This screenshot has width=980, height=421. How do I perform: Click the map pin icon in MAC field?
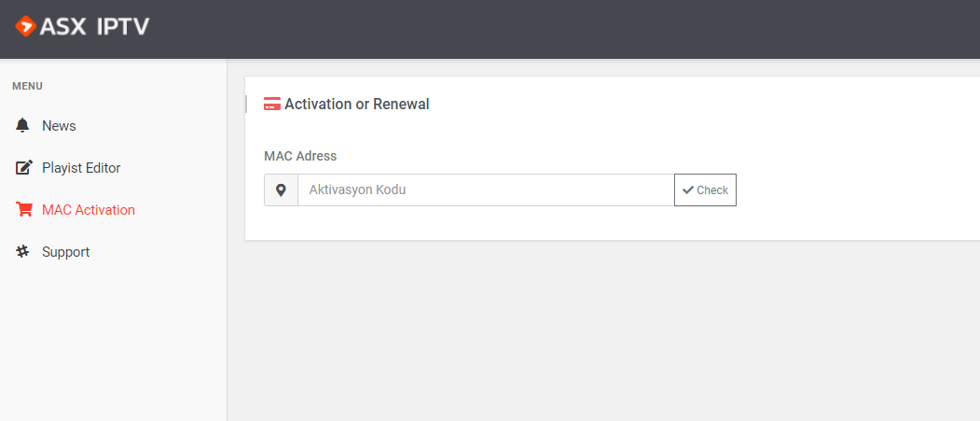(x=282, y=190)
